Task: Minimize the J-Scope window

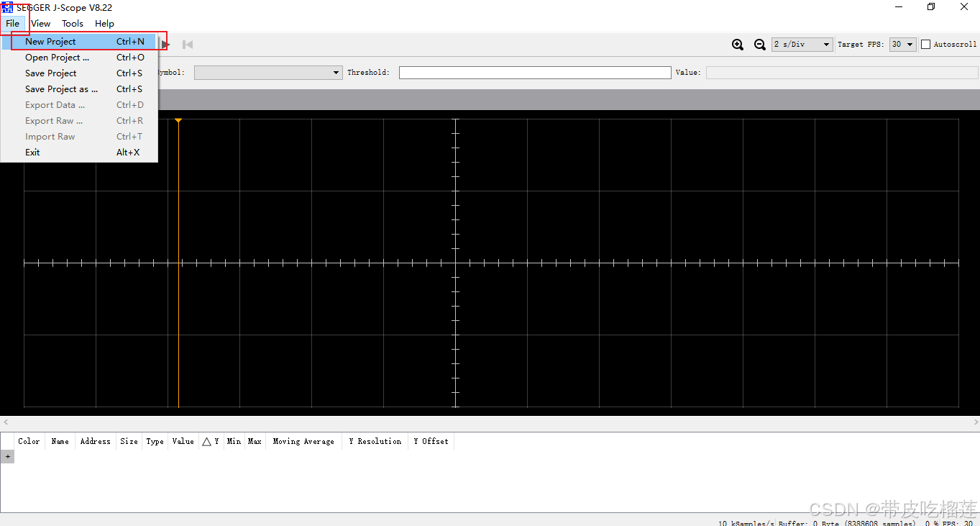Action: (x=899, y=7)
